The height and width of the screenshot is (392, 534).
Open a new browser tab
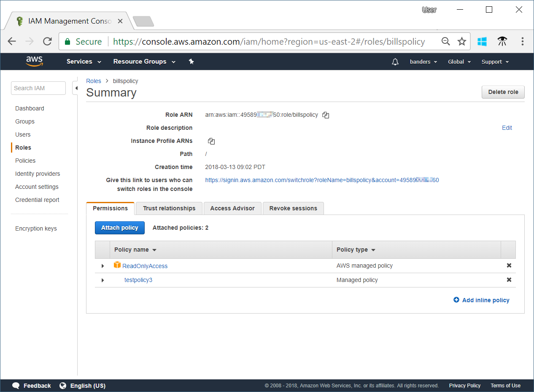click(x=143, y=21)
